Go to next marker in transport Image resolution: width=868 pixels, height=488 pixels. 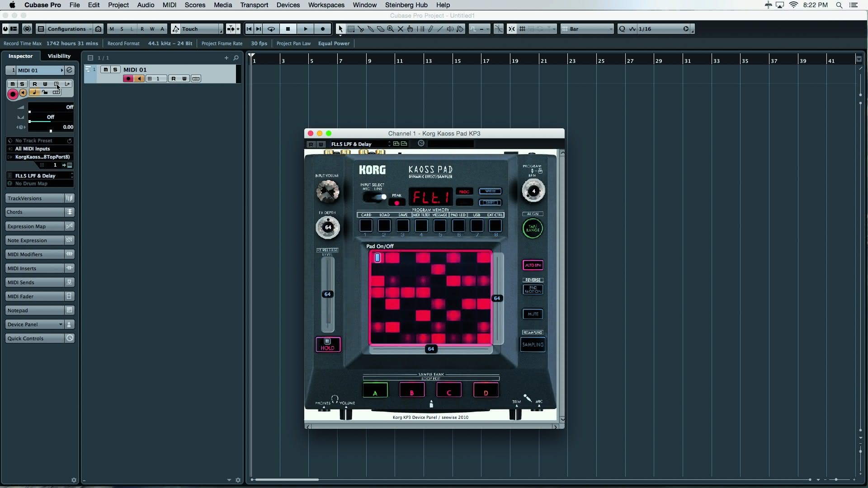tap(259, 29)
